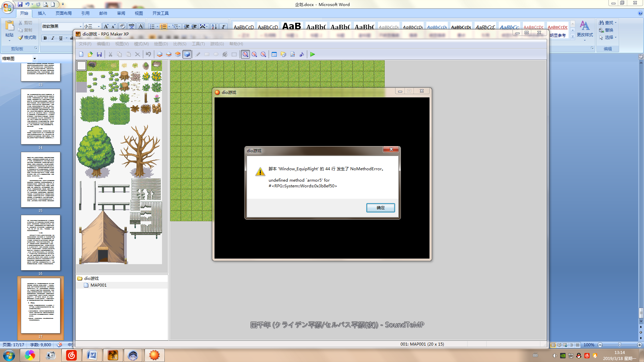Set map zoom to 1/1 scale
644x362 pixels.
[x=246, y=54]
